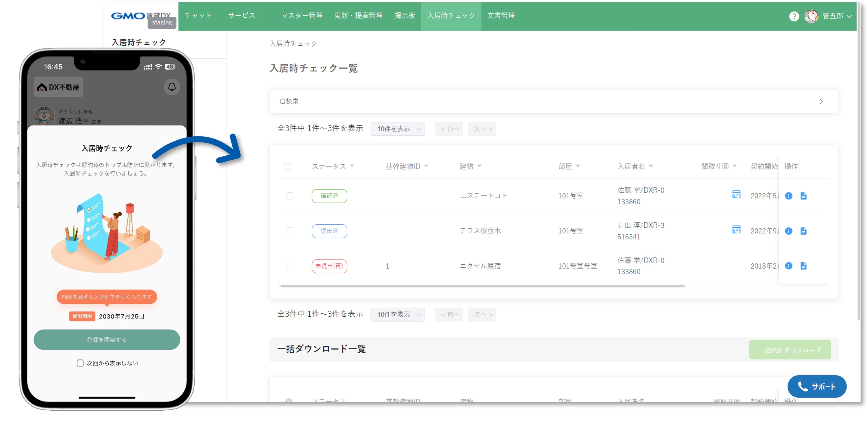Check the 確認済 row checkbox
Screen dimensions: 868x429
[x=290, y=196]
